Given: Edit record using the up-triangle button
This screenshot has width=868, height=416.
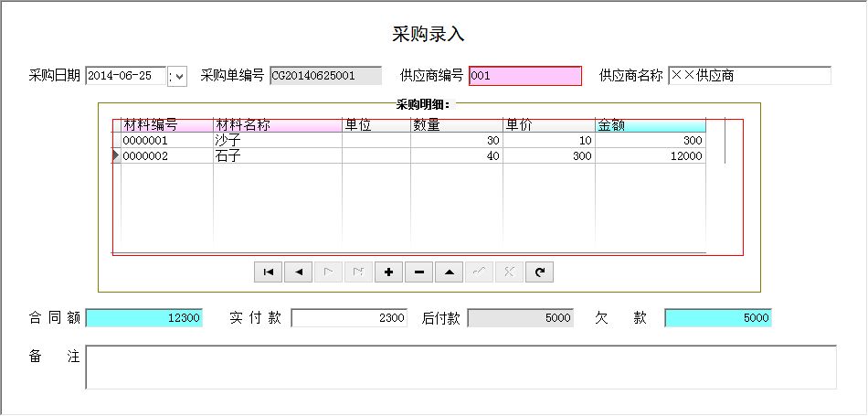Looking at the screenshot, I should [x=450, y=272].
